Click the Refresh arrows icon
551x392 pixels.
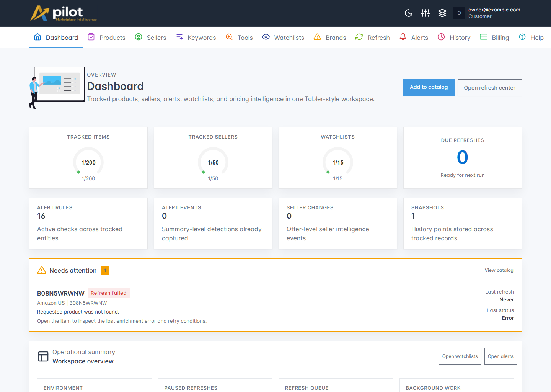pos(359,37)
